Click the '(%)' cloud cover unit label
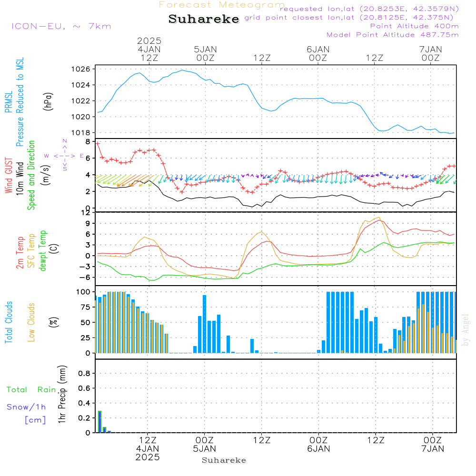The image size is (476, 476). pos(54,322)
